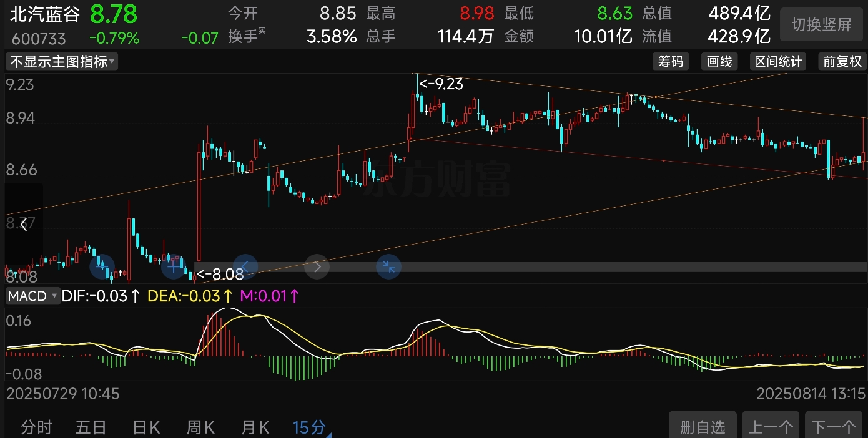
Task: Open 区间统计 range statistics
Action: coord(778,61)
